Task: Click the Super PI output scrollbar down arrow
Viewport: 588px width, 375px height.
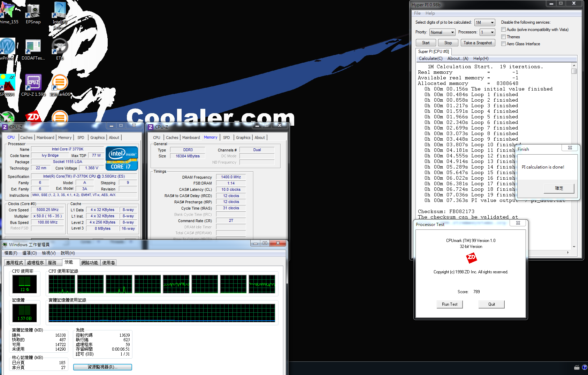Action: (574, 247)
